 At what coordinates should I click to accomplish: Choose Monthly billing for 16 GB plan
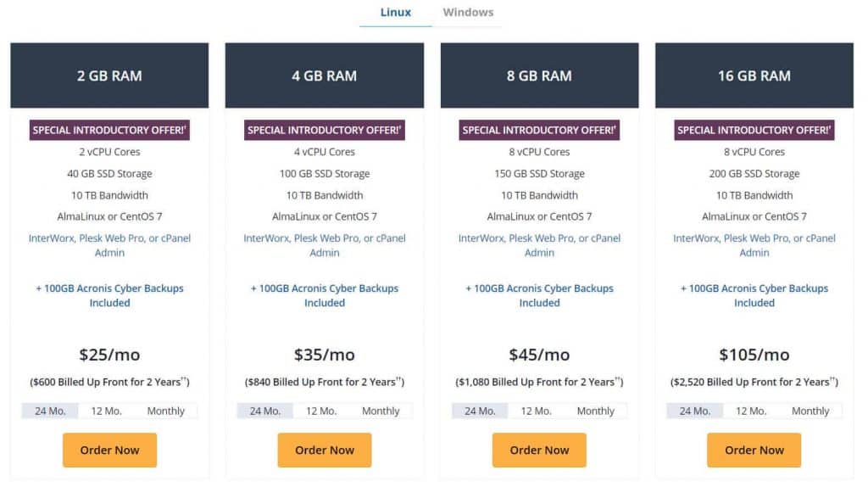tap(810, 411)
